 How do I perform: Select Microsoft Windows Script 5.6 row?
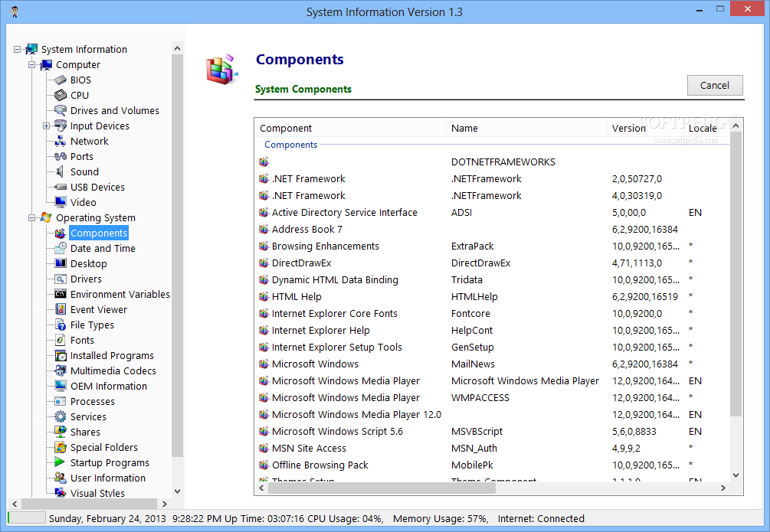tap(493, 432)
